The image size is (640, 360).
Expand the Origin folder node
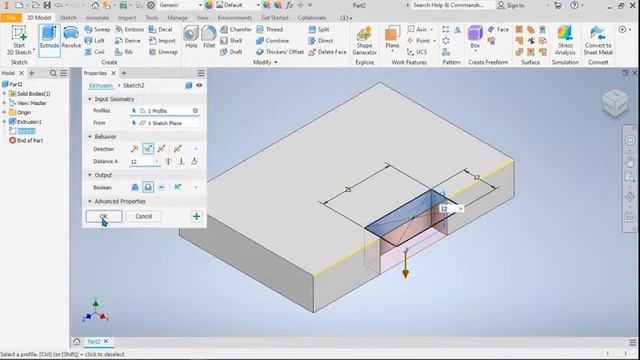(4, 112)
